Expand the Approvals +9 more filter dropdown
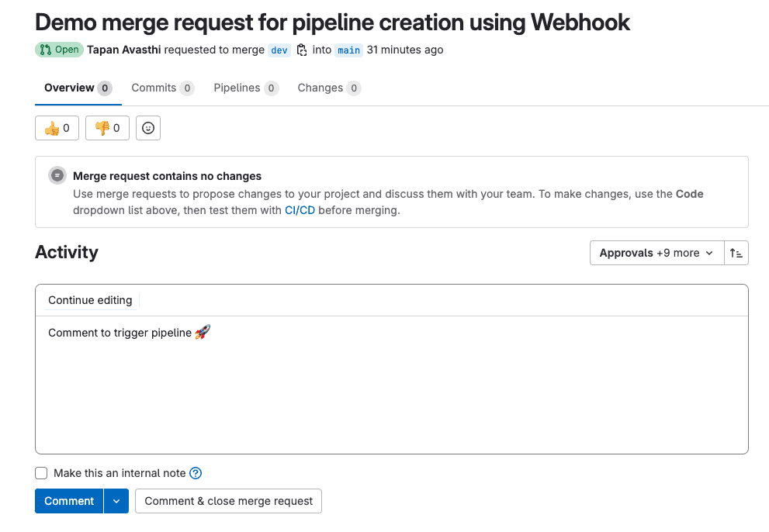Viewport: 769px width, 532px height. (x=656, y=253)
